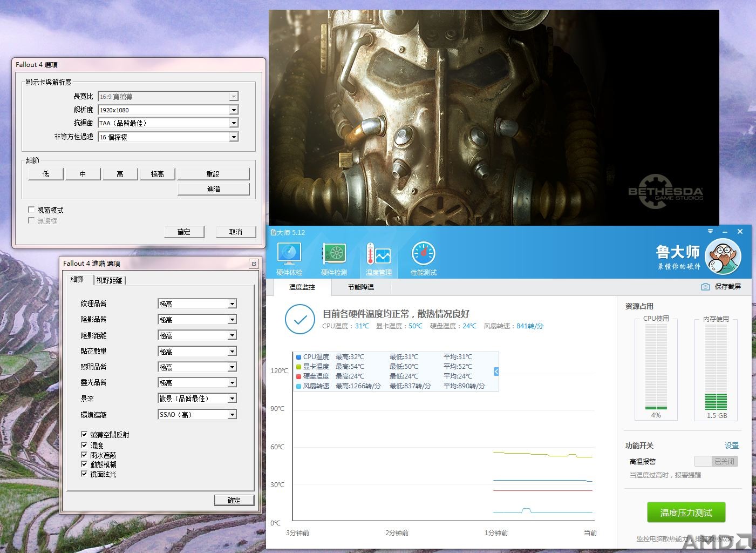Click the red 硬盘温度 legend marker

(x=298, y=376)
